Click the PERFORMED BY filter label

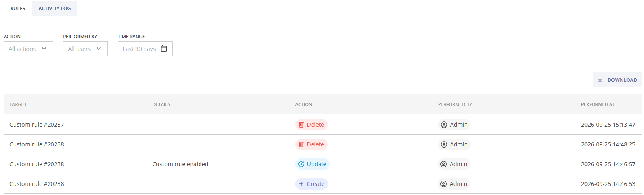tap(80, 37)
